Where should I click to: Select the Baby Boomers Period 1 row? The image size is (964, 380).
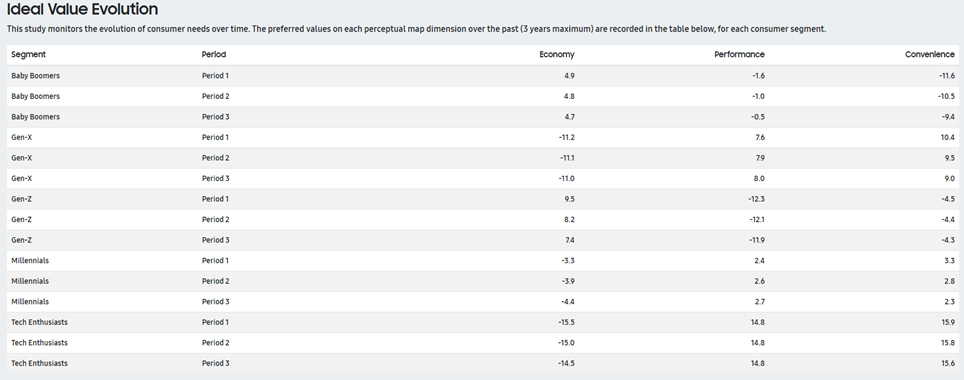483,76
